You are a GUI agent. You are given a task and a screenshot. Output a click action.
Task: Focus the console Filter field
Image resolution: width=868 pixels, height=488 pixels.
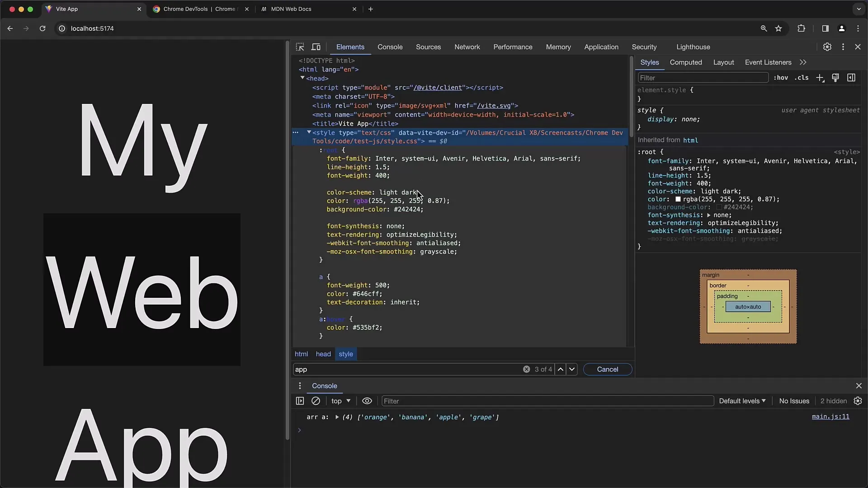(547, 401)
